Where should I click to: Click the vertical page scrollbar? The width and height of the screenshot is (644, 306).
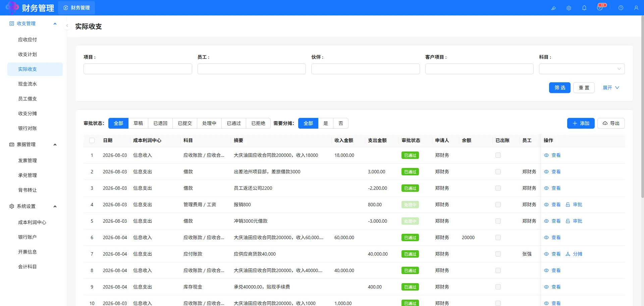(x=642, y=107)
